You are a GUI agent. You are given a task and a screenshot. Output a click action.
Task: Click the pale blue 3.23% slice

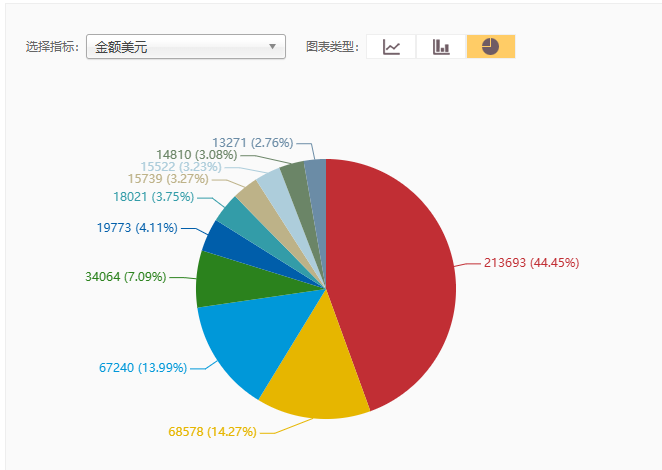(272, 183)
